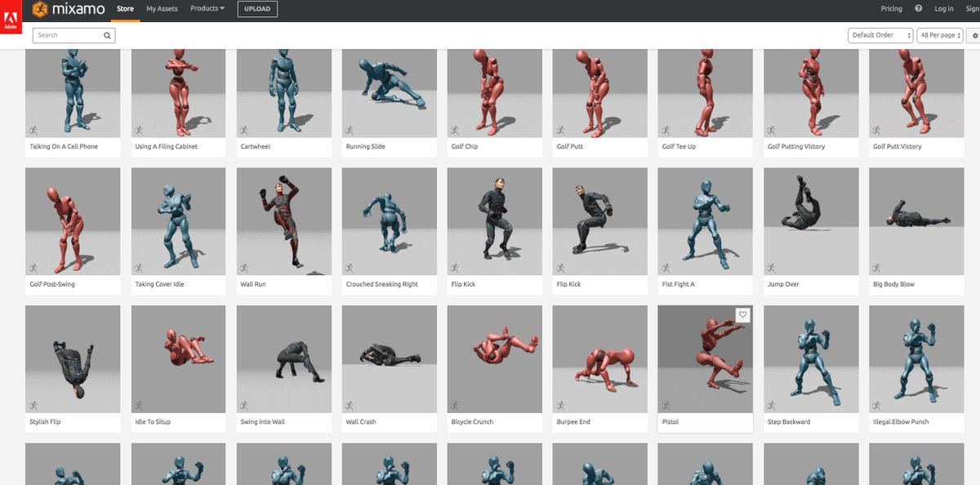Viewport: 980px width, 485px height.
Task: Click the "Bicycle Crunch" caption text
Action: 472,422
